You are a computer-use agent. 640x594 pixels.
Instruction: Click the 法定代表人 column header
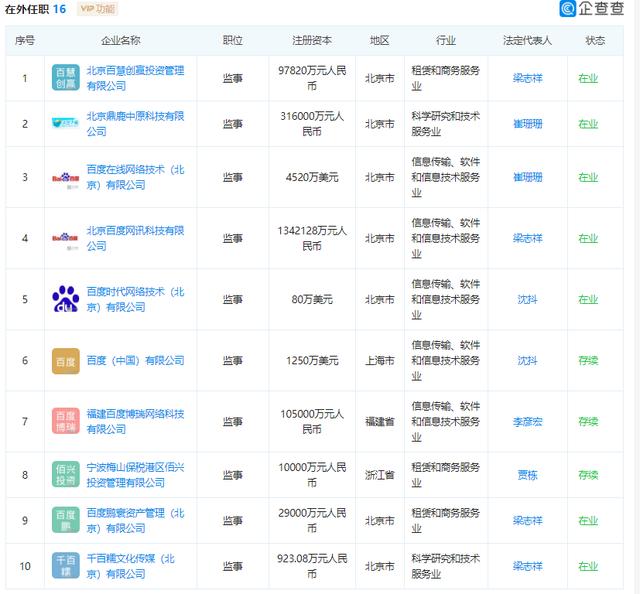pyautogui.click(x=527, y=40)
